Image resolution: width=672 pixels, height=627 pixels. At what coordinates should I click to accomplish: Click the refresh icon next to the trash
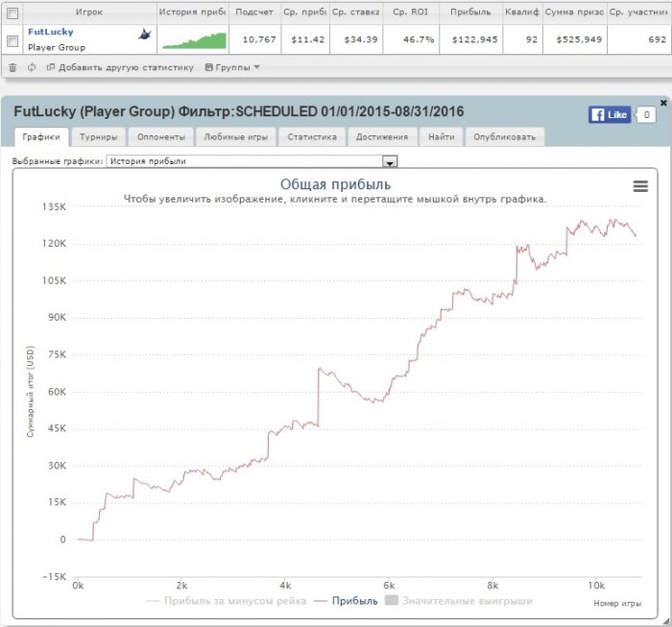[x=32, y=67]
